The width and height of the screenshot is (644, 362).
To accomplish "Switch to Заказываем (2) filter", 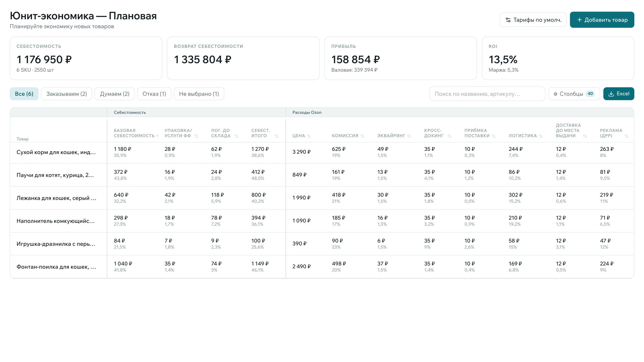I will (x=66, y=94).
